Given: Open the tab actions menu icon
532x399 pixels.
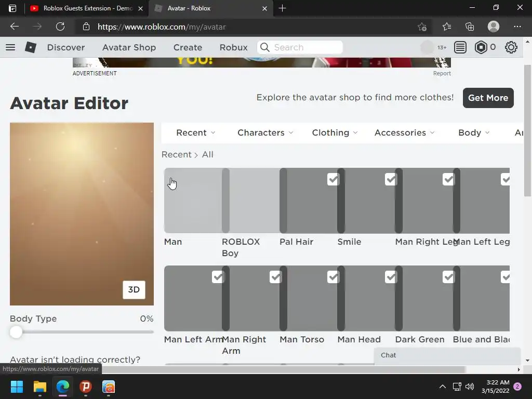Looking at the screenshot, I should 12,8.
